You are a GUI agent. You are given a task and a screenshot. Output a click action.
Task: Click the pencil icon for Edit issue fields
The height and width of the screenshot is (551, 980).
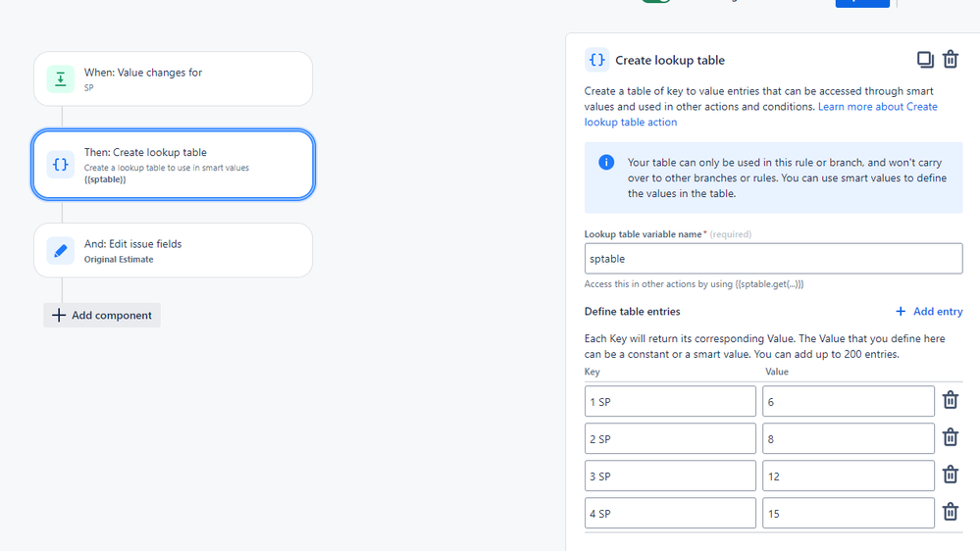pyautogui.click(x=61, y=251)
